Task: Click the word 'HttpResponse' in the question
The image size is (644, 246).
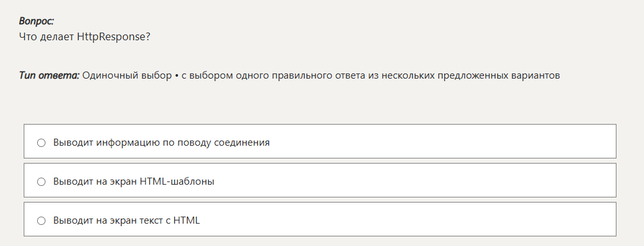Action: (111, 36)
